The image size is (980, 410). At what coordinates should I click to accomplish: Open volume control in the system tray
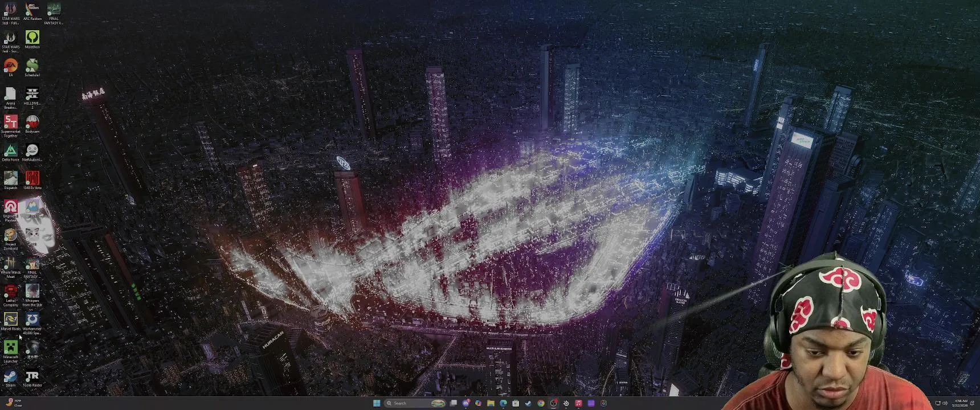[x=945, y=403]
